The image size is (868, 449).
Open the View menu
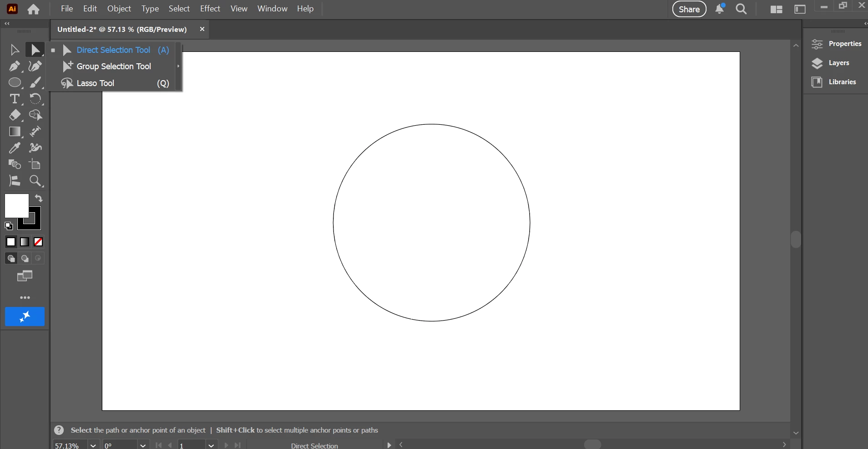point(239,9)
